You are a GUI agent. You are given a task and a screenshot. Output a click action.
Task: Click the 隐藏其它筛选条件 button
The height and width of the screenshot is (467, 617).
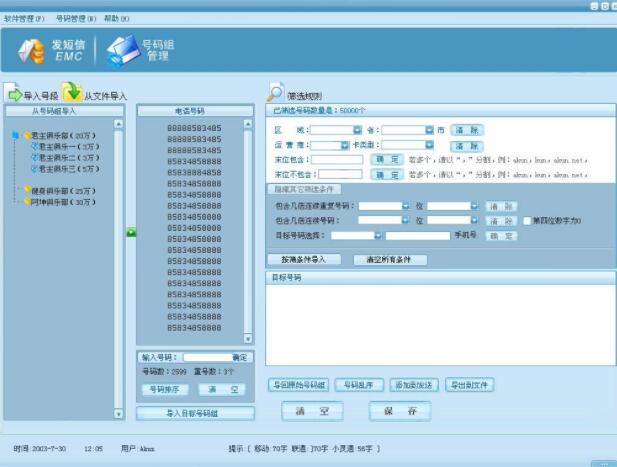(306, 189)
